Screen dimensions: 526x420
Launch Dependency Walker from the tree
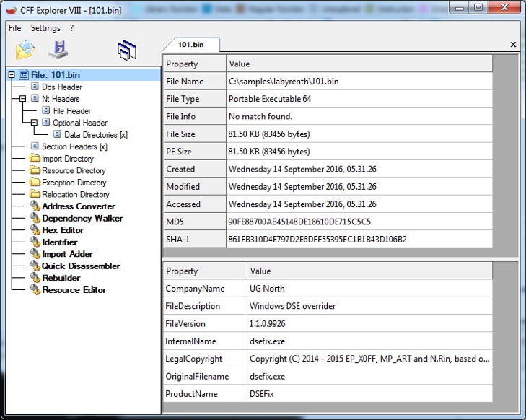[x=82, y=218]
